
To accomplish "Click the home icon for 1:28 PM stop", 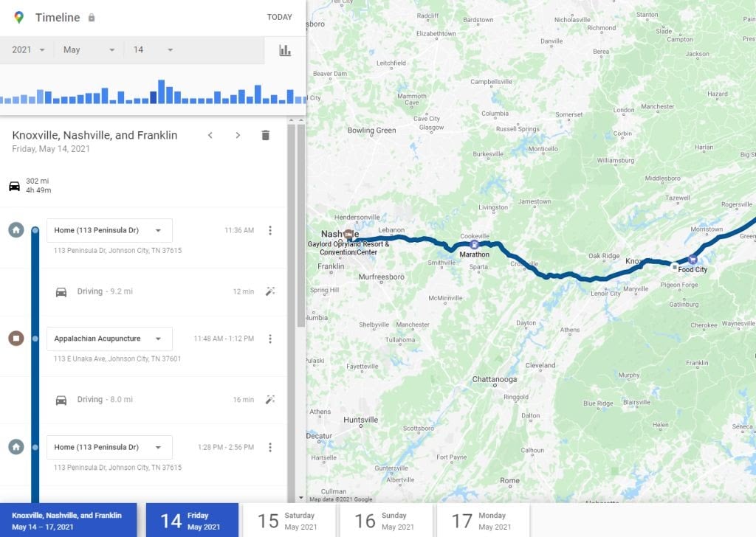I will (16, 446).
